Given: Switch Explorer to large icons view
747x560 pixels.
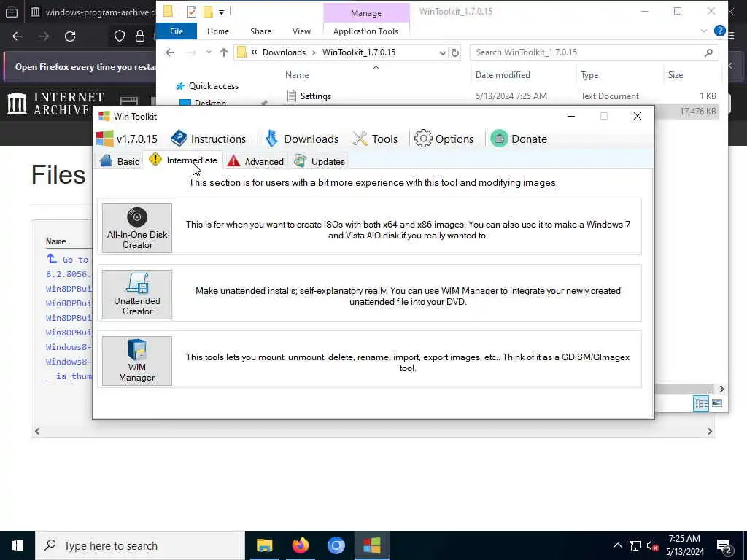Looking at the screenshot, I should click(x=716, y=404).
